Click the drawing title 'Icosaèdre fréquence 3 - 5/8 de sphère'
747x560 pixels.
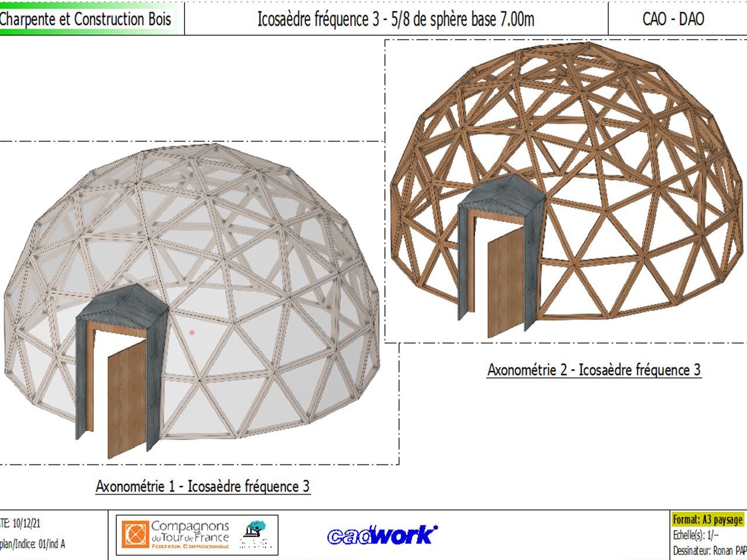(396, 19)
